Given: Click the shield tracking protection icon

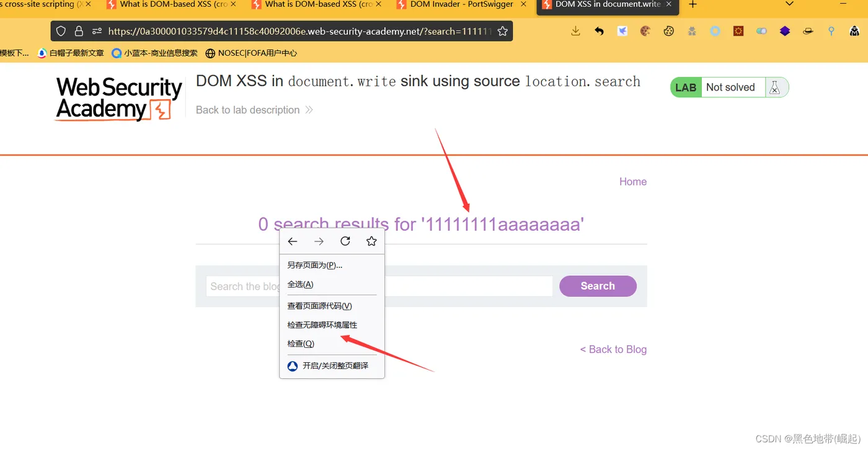Looking at the screenshot, I should coord(61,31).
